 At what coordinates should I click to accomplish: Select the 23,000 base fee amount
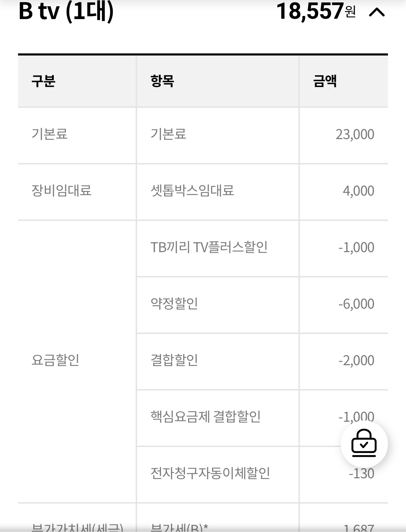[x=355, y=135]
